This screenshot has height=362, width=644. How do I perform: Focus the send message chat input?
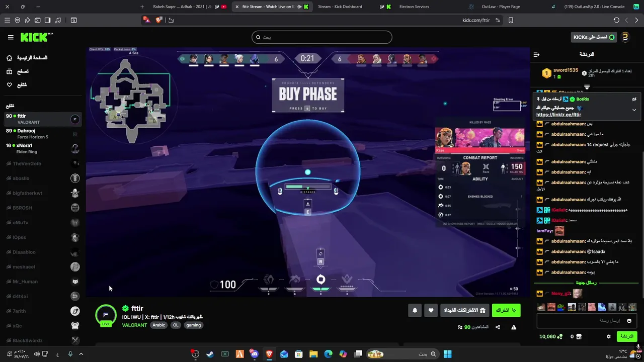(587, 321)
